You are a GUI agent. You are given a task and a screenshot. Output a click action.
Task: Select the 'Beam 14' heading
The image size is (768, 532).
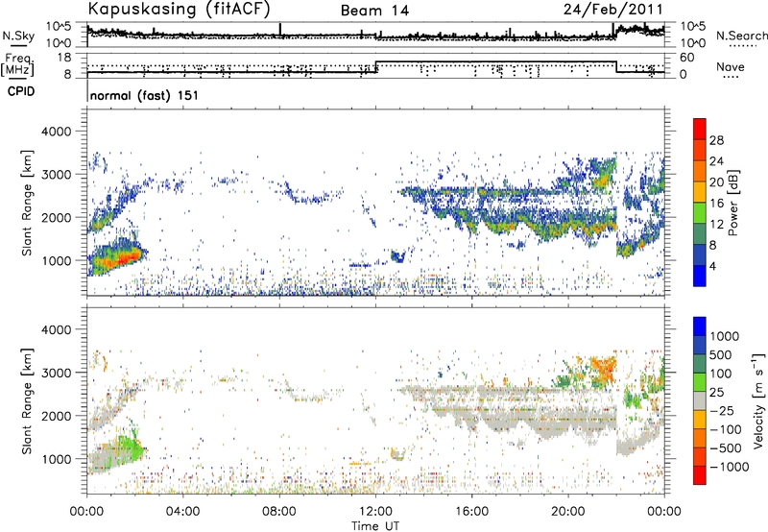[374, 11]
